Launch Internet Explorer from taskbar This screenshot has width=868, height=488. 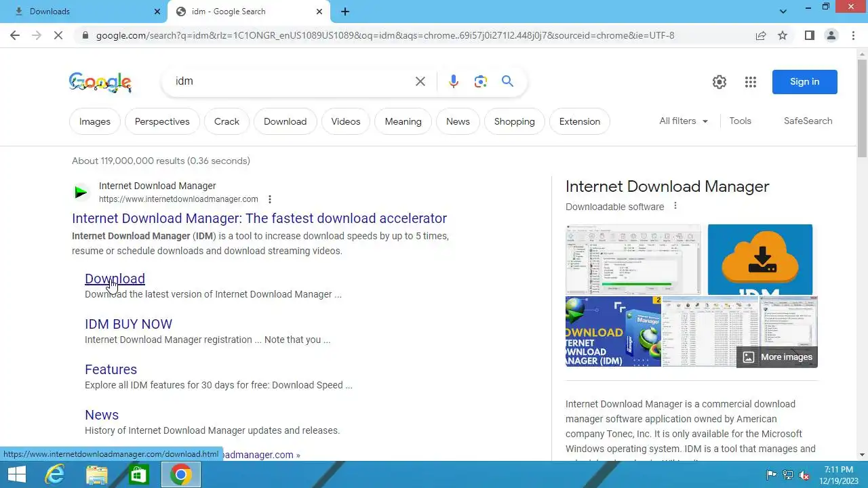click(54, 474)
